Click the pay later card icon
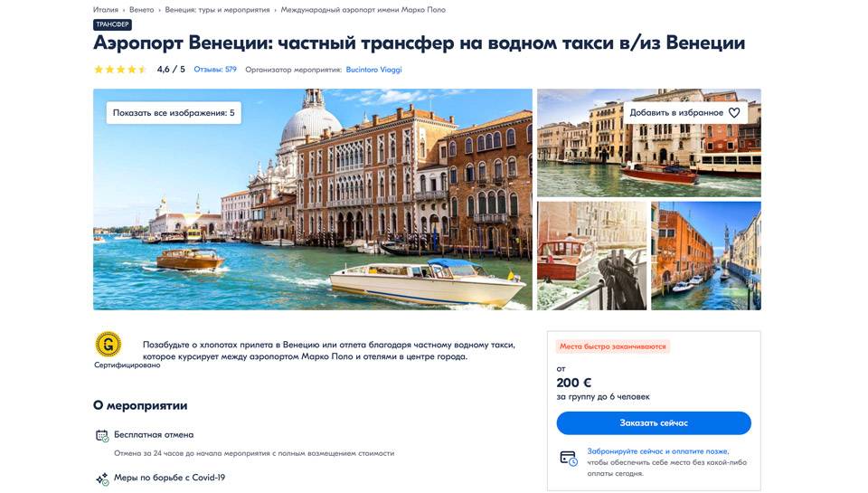The width and height of the screenshot is (868, 493). pos(569,459)
